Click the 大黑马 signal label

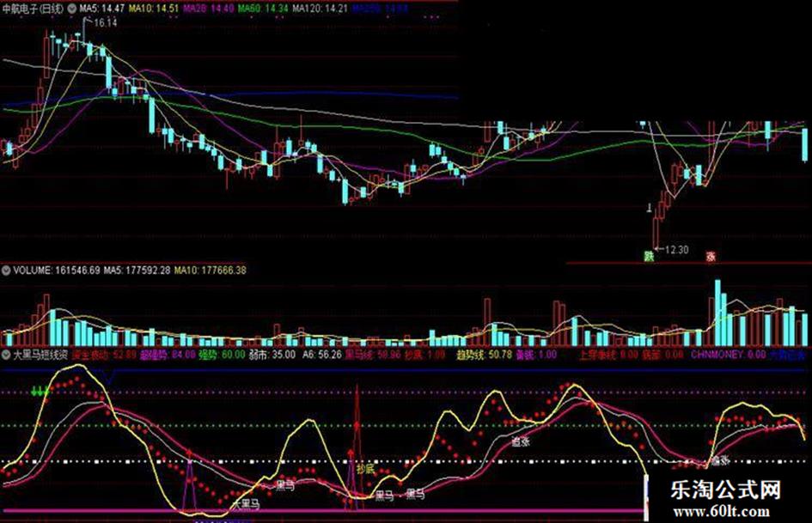tap(246, 504)
